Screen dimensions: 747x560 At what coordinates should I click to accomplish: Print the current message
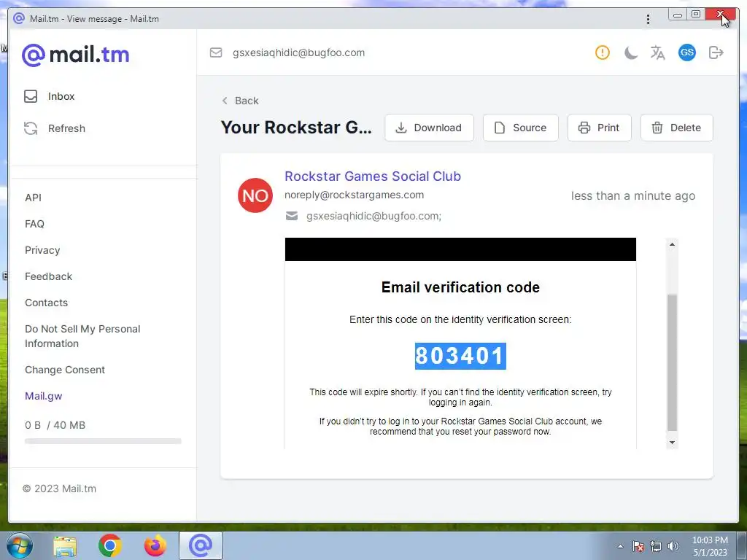click(600, 128)
